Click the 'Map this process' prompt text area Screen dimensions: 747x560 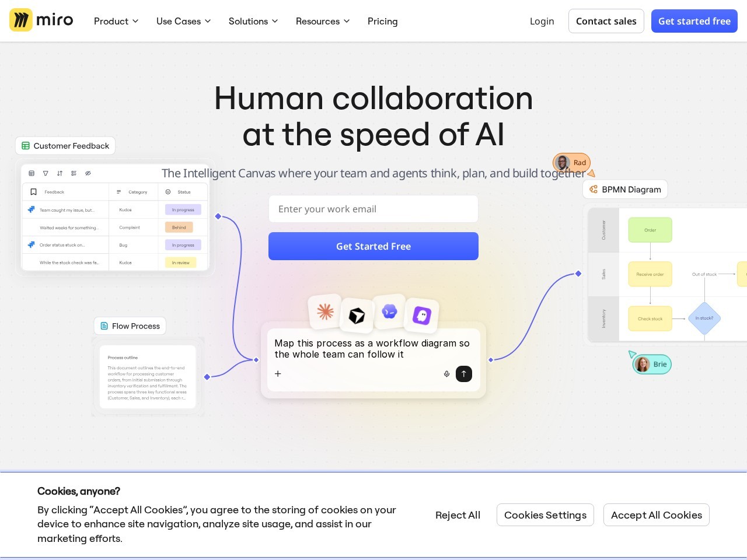[x=372, y=349]
